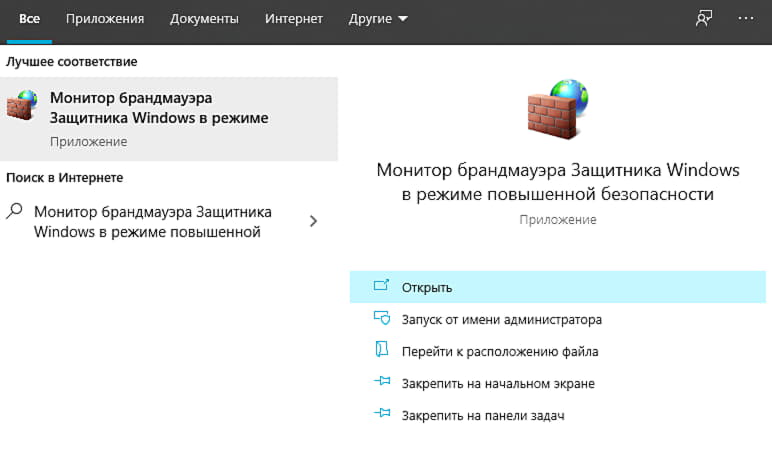This screenshot has height=454, width=772.
Task: Choose Закрепить на начальном экране
Action: click(x=498, y=384)
